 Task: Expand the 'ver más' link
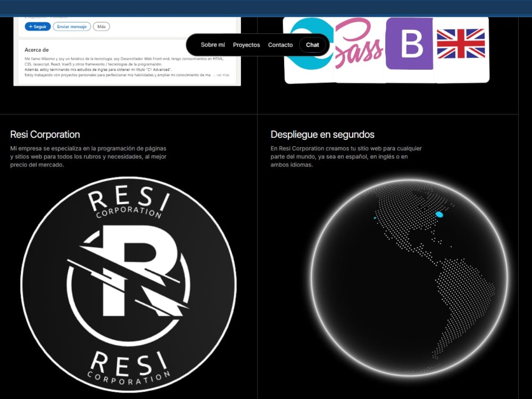click(x=223, y=75)
